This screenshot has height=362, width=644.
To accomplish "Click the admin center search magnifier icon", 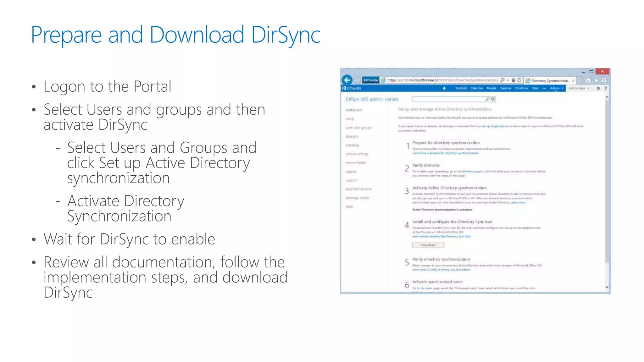I will pyautogui.click(x=487, y=99).
